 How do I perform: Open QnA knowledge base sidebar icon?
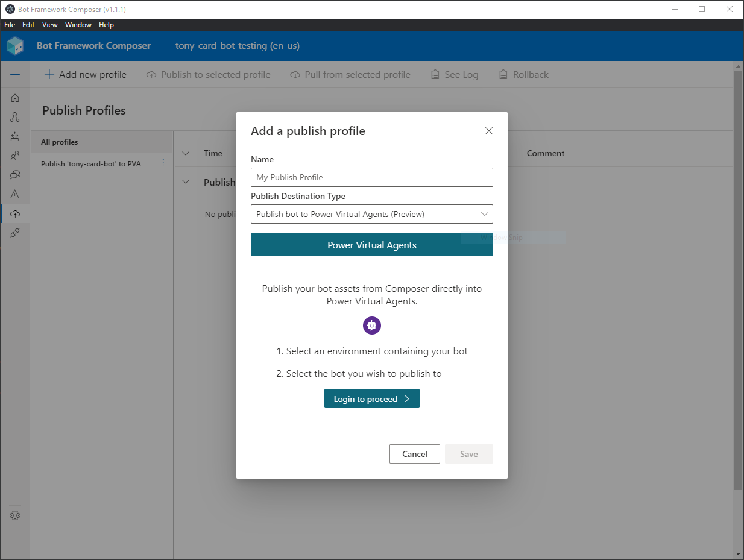15,175
